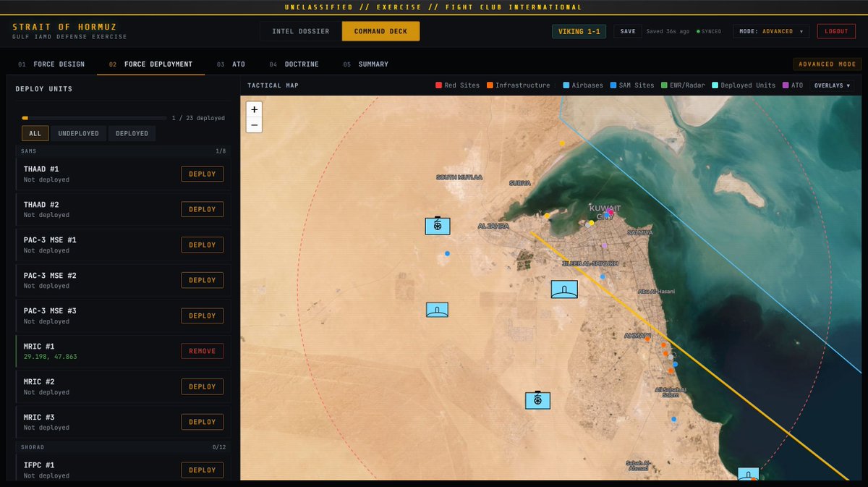Screen dimensions: 868x487
Task: Deploy THAAD #1
Action: (203, 174)
